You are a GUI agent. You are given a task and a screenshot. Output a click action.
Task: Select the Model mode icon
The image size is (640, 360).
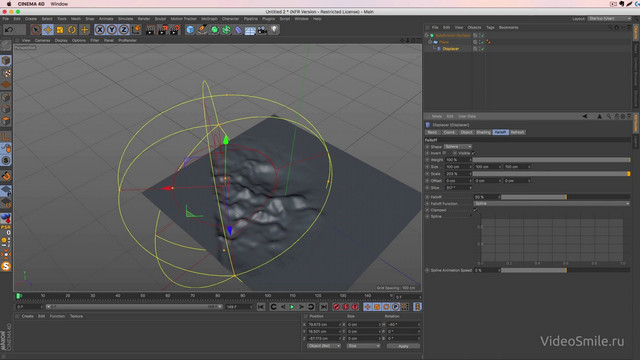(x=6, y=60)
